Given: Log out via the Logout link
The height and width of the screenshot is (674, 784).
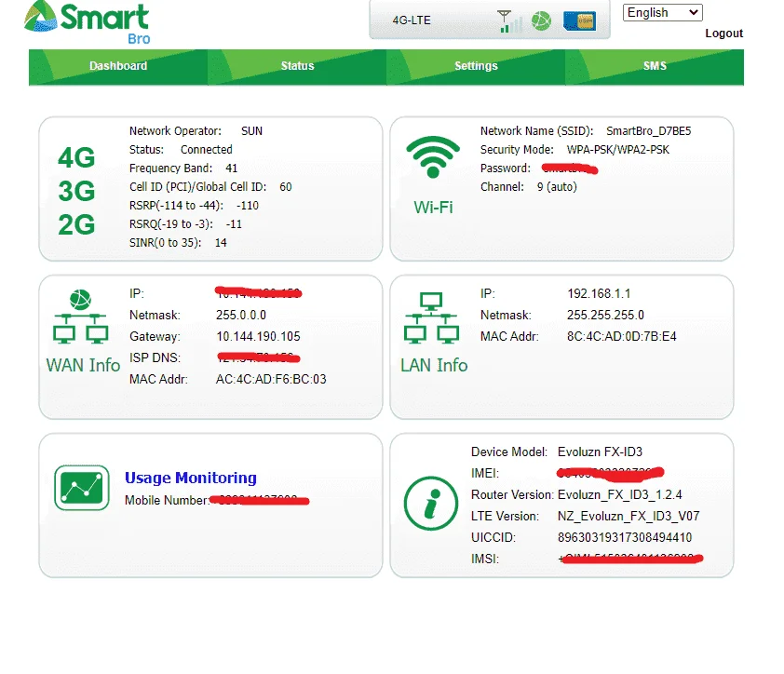Looking at the screenshot, I should 724,34.
